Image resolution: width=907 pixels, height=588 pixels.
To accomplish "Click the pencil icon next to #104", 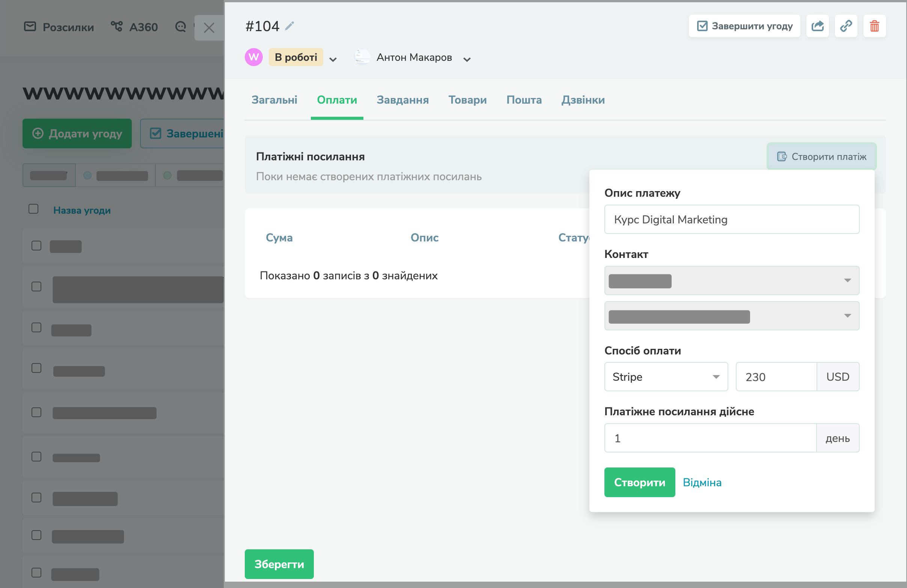I will click(289, 26).
